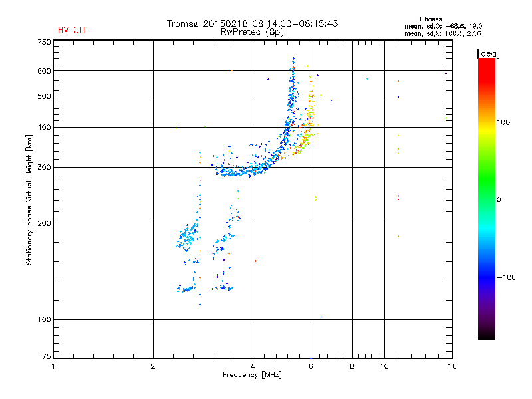Click the '600' height axis label
The height and width of the screenshot is (399, 532).
[44, 71]
